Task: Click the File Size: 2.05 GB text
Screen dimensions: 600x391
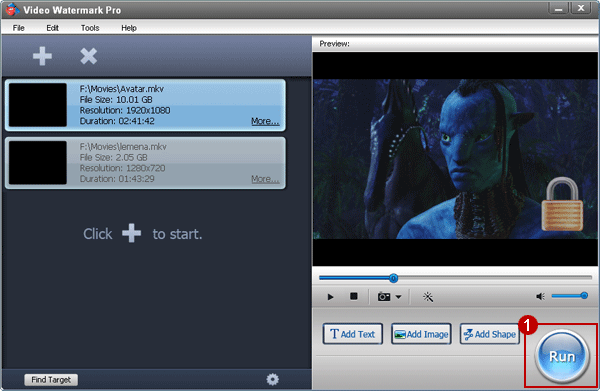Action: (x=113, y=157)
